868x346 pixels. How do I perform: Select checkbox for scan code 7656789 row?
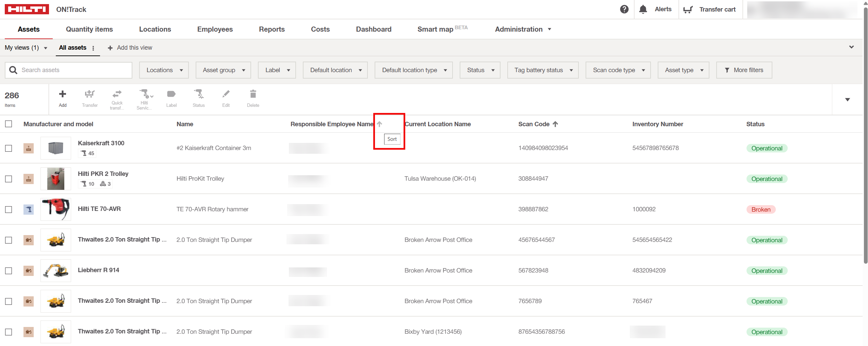9,301
